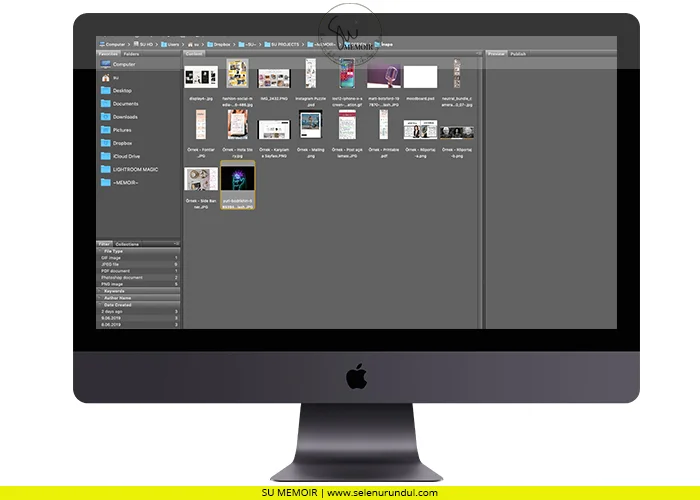The width and height of the screenshot is (700, 500).
Task: Filter by Photoshop document type
Action: 138,278
